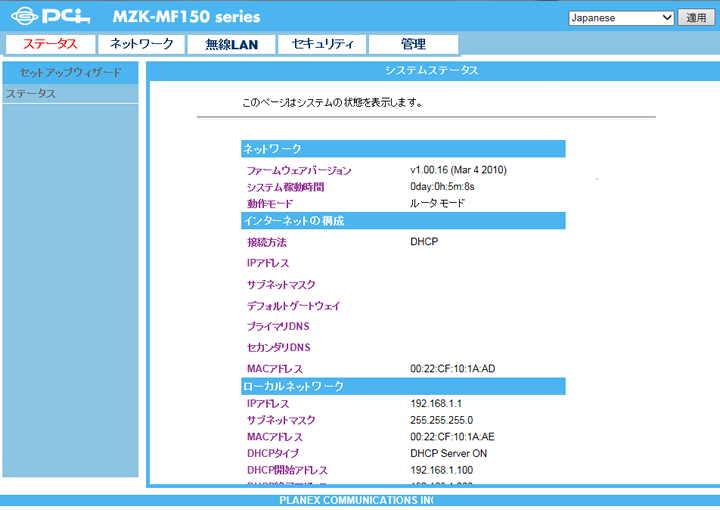Click subnet mask value 255.255.255.0
Screen dimensions: 720x510
click(442, 420)
